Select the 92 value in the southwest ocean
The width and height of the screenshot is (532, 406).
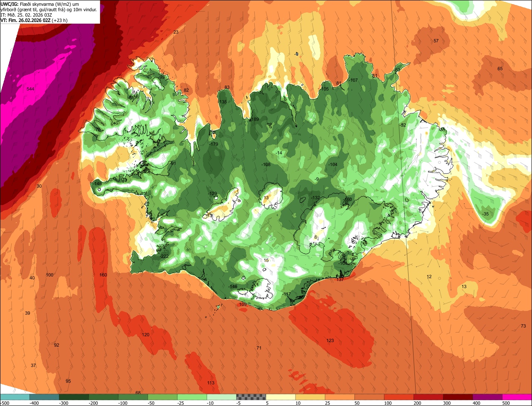click(57, 345)
